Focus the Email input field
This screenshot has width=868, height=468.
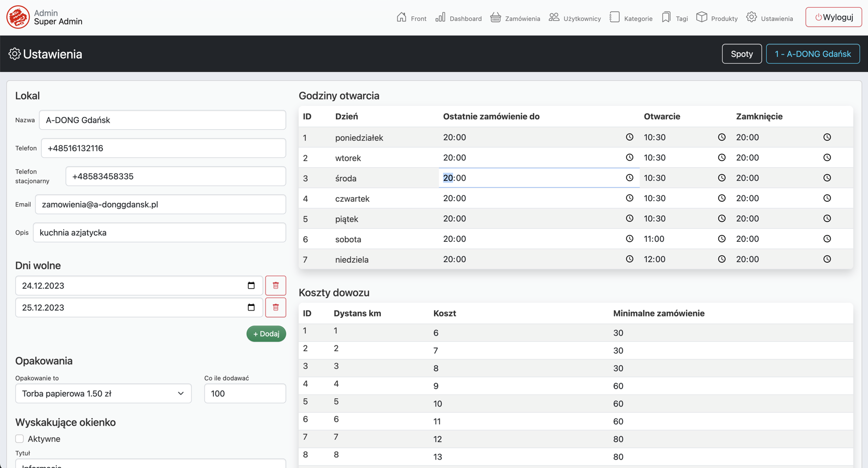(160, 204)
